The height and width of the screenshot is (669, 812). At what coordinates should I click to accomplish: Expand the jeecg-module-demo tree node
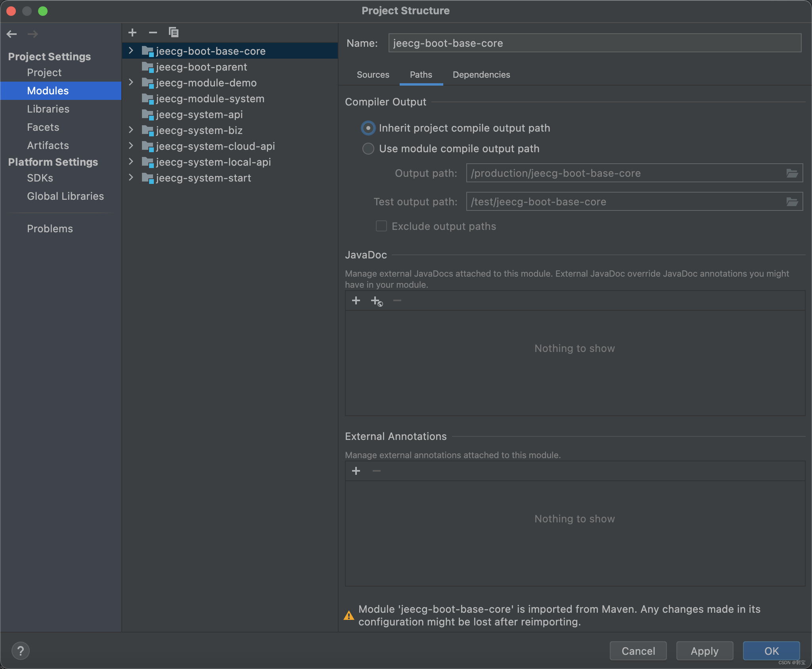(x=131, y=82)
